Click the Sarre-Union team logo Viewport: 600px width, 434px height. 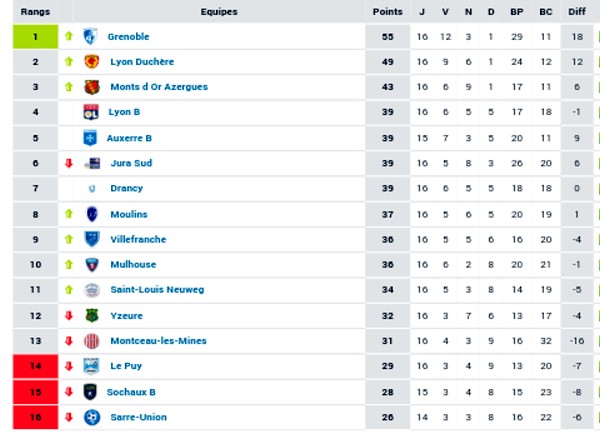coord(91,417)
